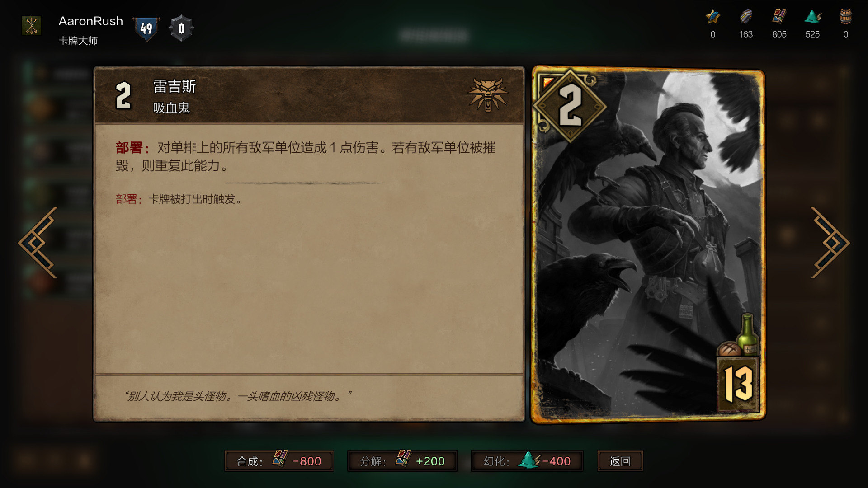868x488 pixels.
Task: Click the provision cost 13 on the card
Action: [738, 384]
